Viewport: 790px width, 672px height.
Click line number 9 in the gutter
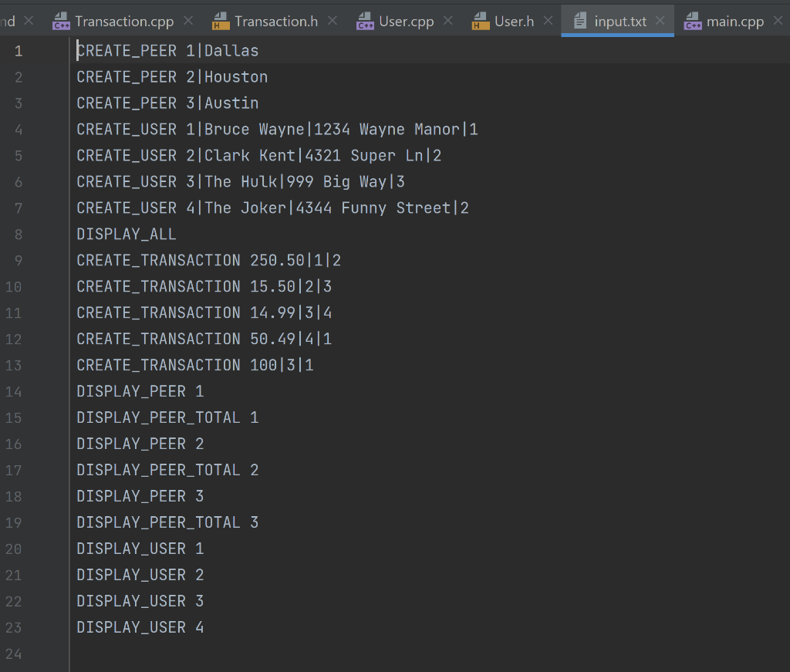click(x=18, y=260)
